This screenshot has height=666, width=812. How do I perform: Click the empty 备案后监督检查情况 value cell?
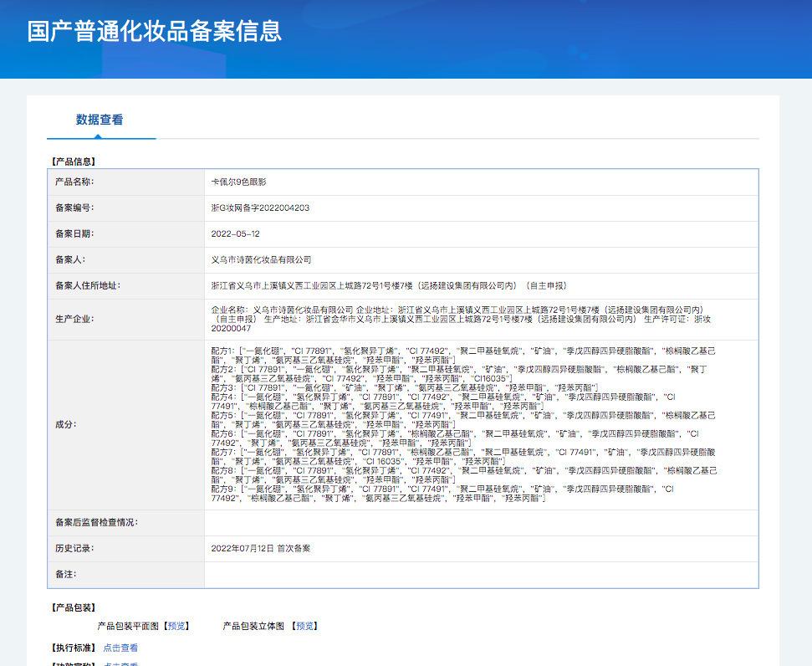click(481, 523)
